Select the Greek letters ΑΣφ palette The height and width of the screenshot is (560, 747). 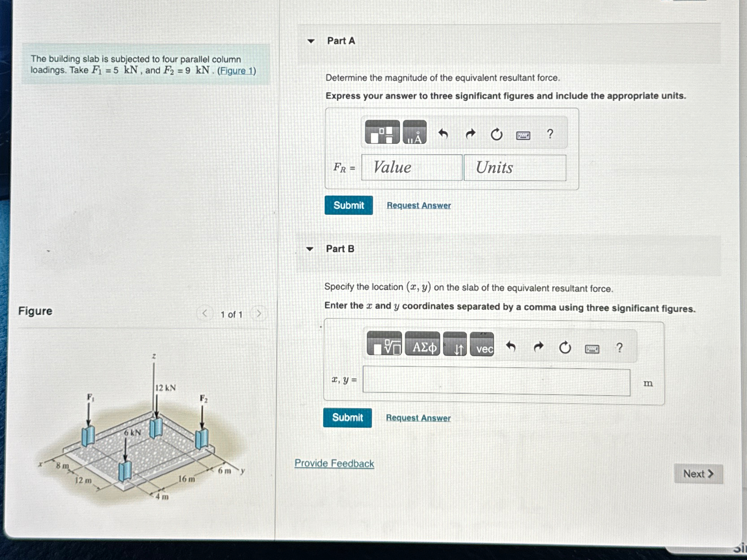(x=423, y=346)
